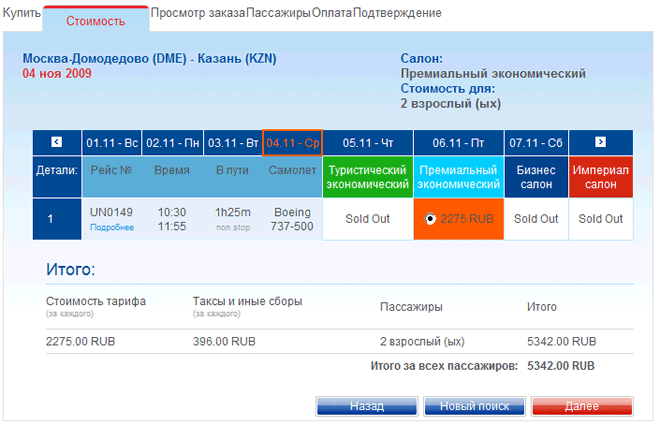
Task: Open the Купить step tab
Action: (21, 13)
